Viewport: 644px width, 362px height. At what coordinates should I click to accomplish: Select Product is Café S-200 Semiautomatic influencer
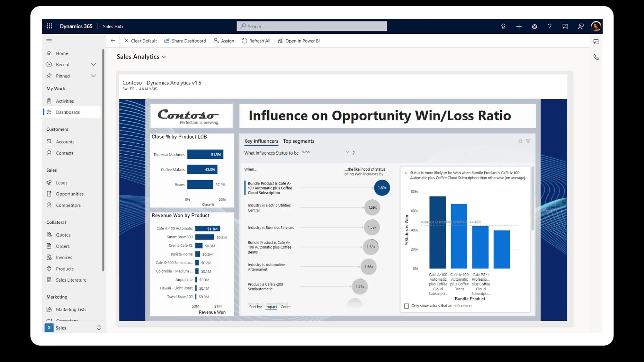265,287
